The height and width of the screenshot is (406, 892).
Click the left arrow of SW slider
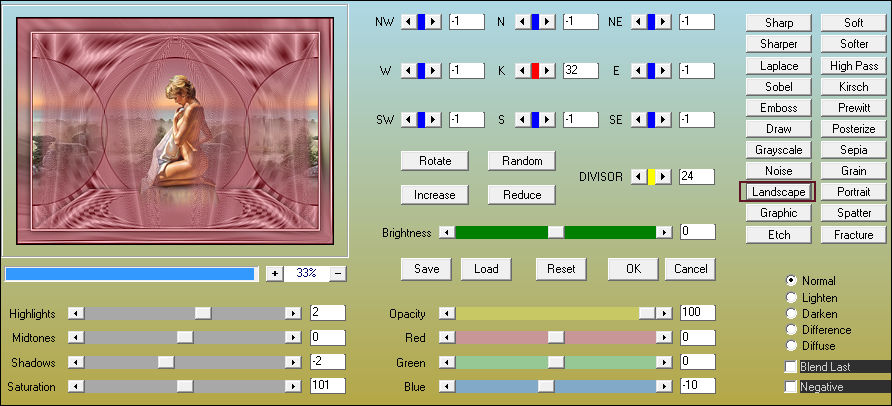point(408,119)
